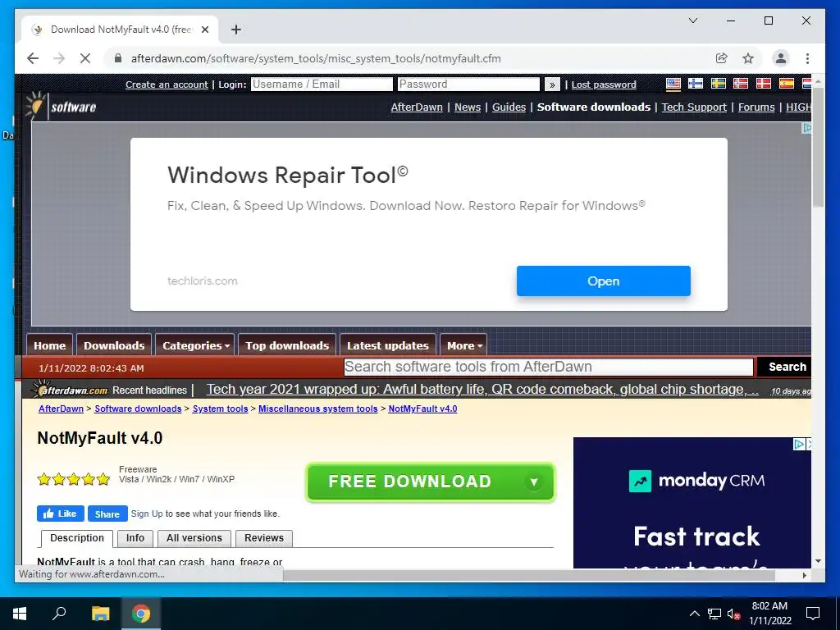The width and height of the screenshot is (840, 630).
Task: Click the five-star rating
Action: [73, 479]
